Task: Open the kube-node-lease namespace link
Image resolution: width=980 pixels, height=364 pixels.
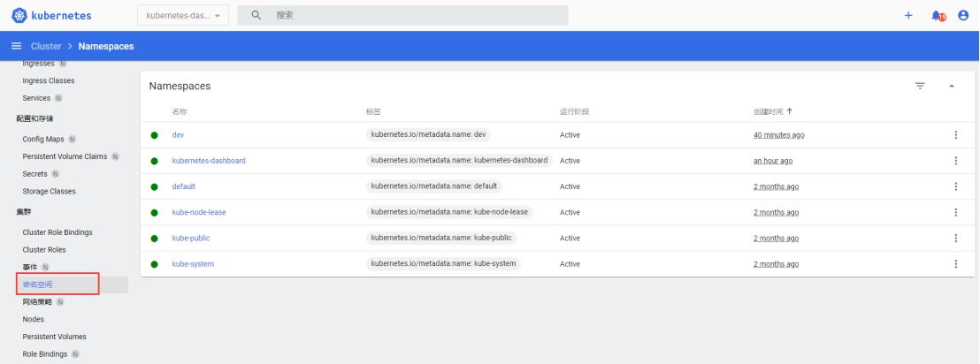Action: pyautogui.click(x=199, y=212)
